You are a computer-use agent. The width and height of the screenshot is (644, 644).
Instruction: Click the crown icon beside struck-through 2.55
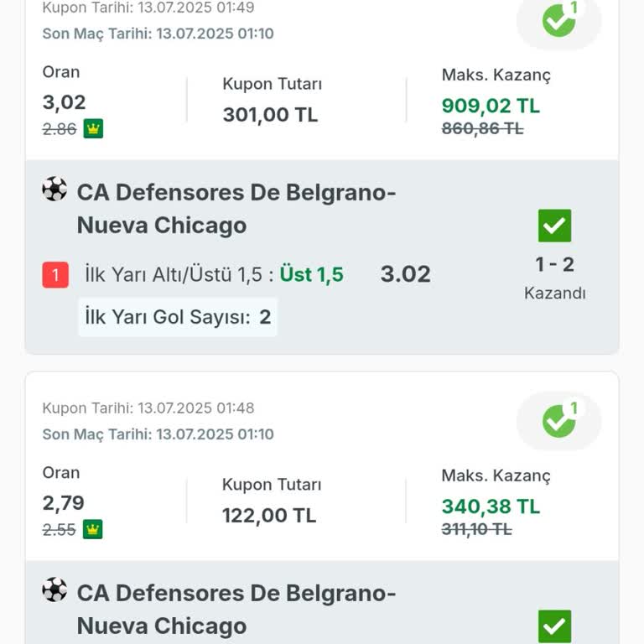point(93,530)
